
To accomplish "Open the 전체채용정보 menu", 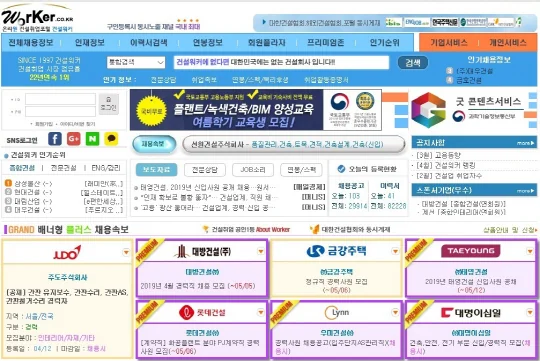I will pyautogui.click(x=31, y=43).
